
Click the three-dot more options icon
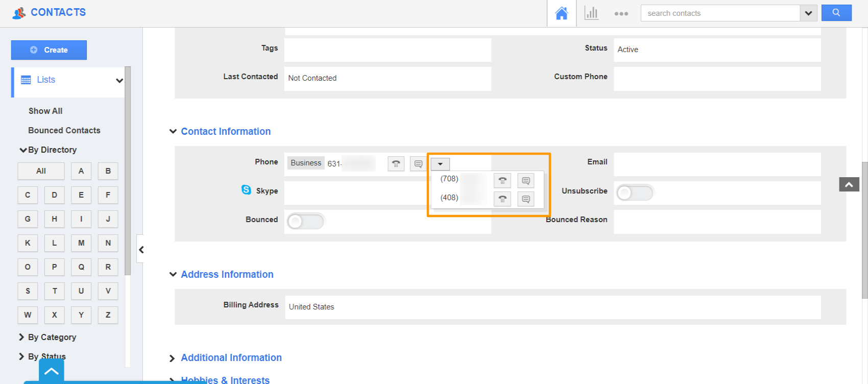(621, 14)
